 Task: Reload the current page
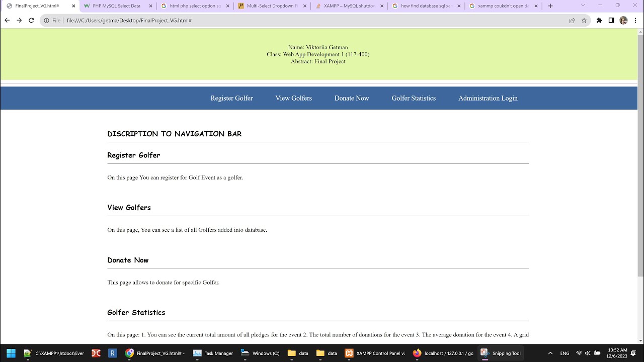[x=31, y=20]
